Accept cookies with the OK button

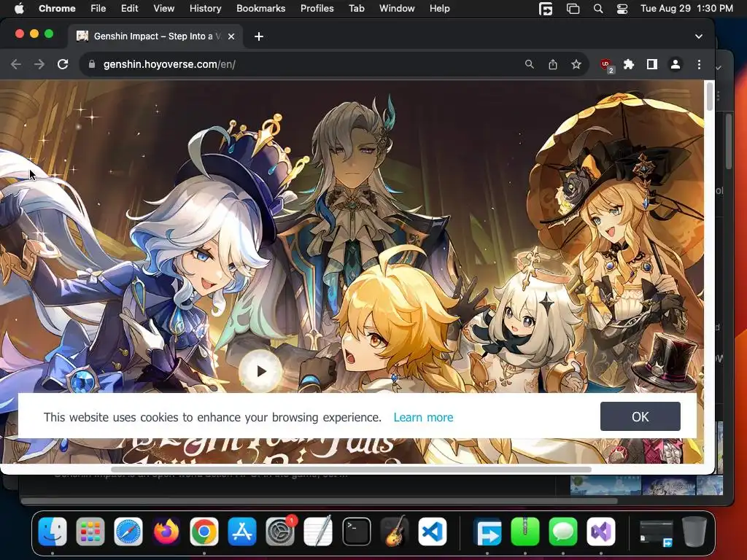(640, 416)
